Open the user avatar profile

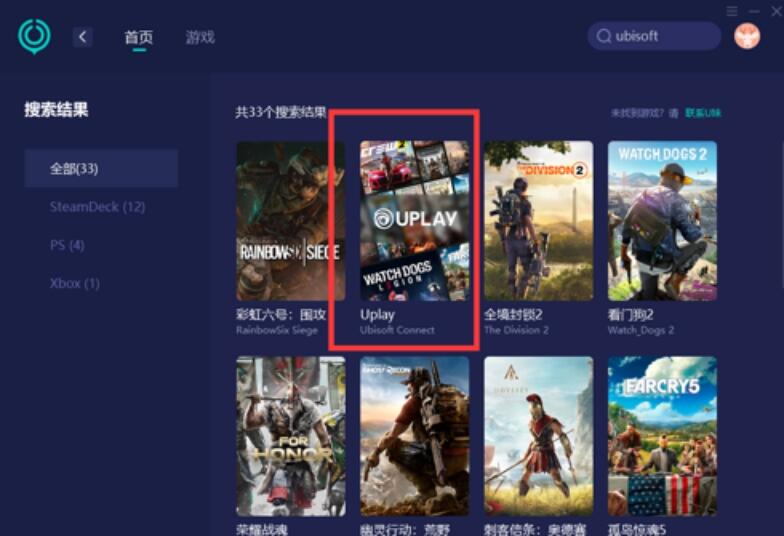tap(747, 36)
